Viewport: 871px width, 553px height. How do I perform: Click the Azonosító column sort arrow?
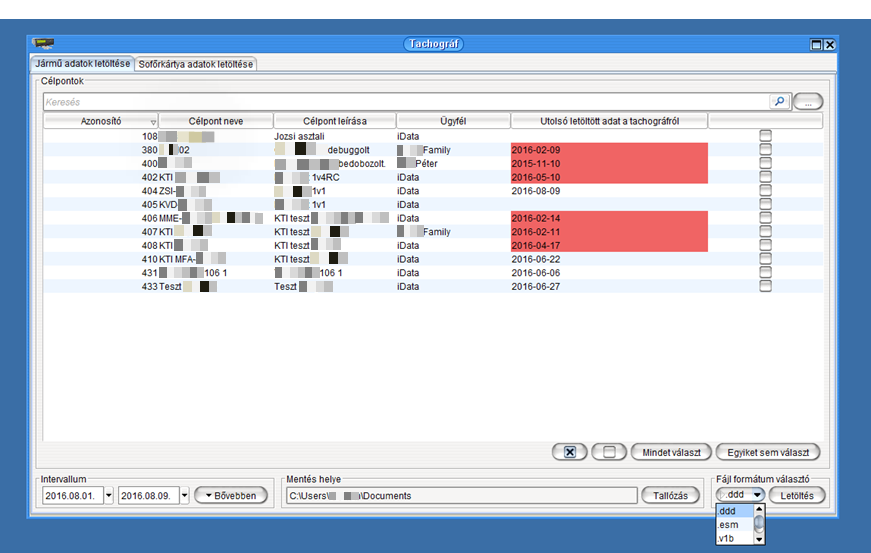pos(152,122)
